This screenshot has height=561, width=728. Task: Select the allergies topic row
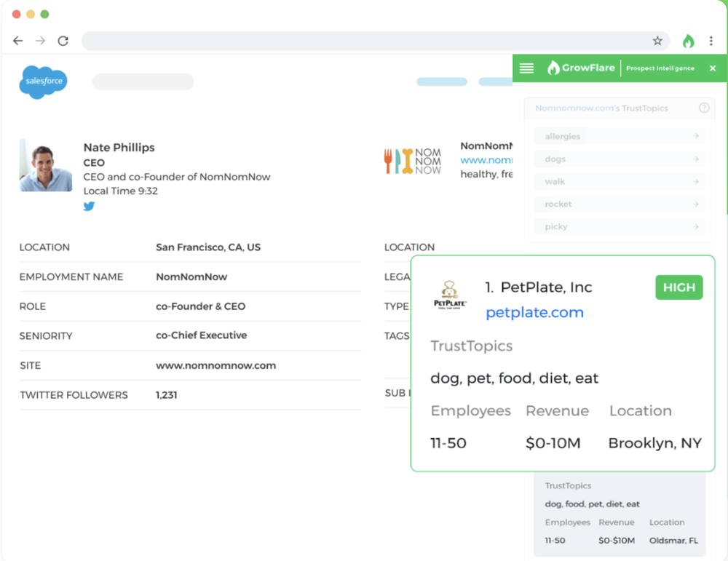619,136
